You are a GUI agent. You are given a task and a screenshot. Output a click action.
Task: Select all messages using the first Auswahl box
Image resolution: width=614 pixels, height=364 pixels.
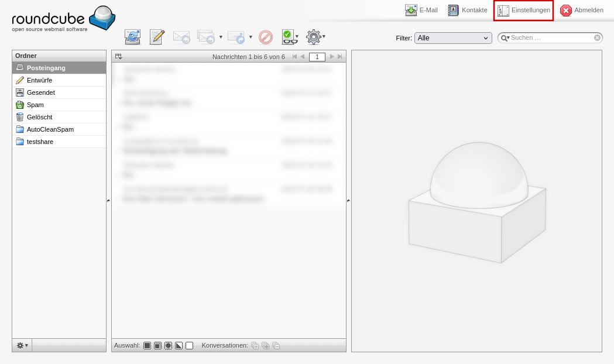click(147, 346)
